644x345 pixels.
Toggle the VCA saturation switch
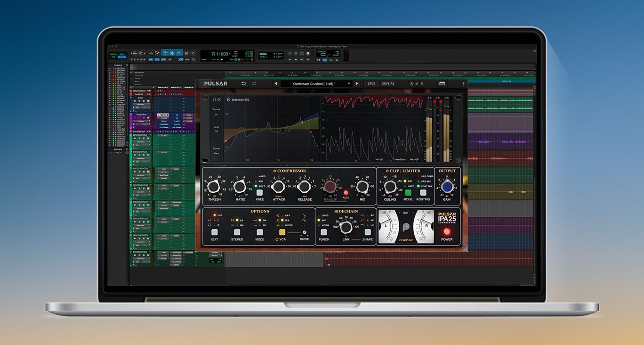point(282,232)
